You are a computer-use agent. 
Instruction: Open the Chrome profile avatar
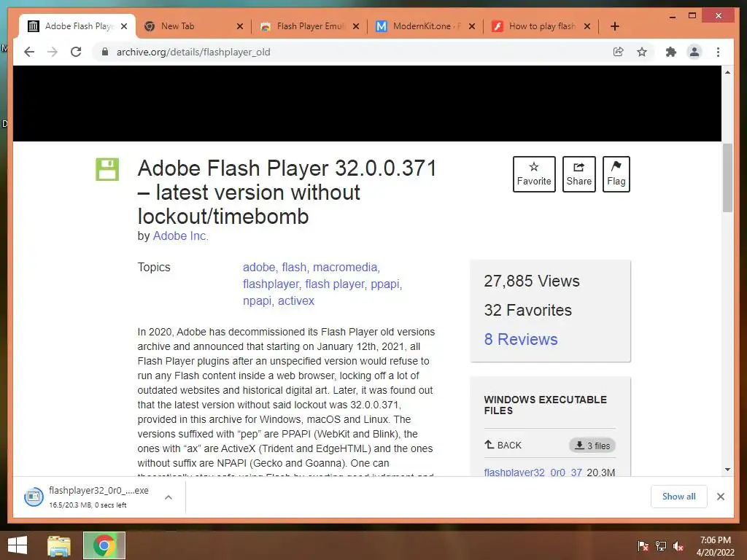point(694,52)
